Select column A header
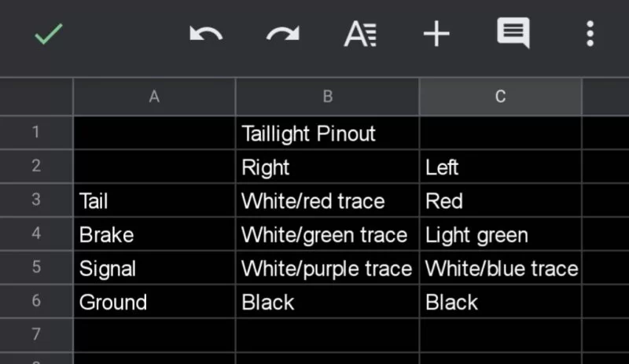Screen dimensions: 629x364 (x=154, y=97)
